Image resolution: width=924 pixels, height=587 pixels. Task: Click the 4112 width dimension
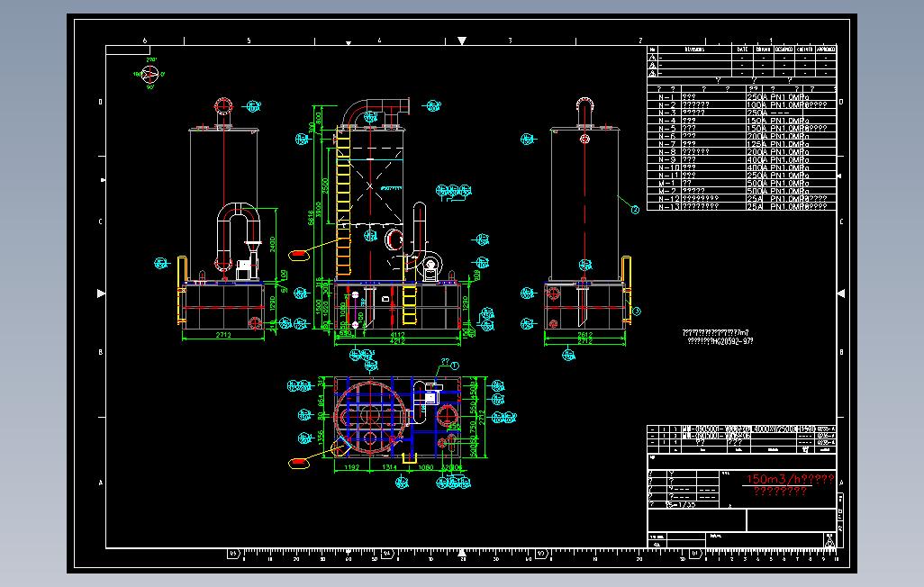(x=397, y=335)
